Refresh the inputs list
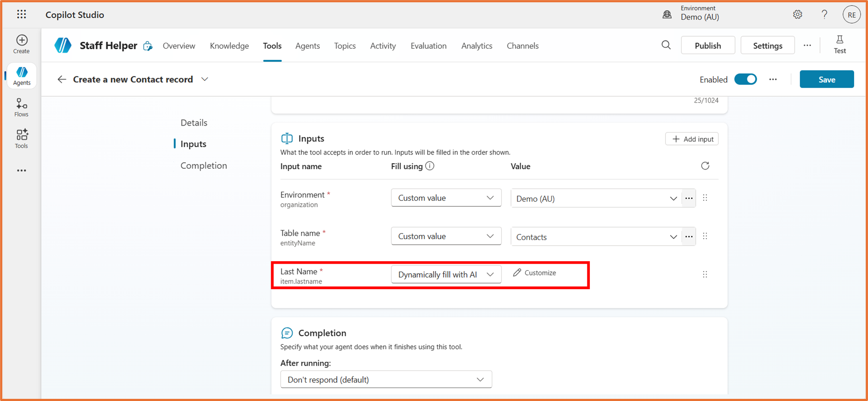 [x=705, y=166]
